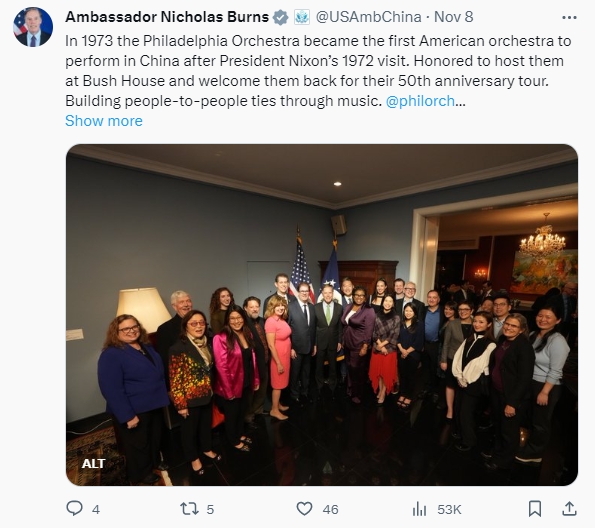Image resolution: width=595 pixels, height=528 pixels.
Task: Click the reply speech bubble icon
Action: coord(74,508)
